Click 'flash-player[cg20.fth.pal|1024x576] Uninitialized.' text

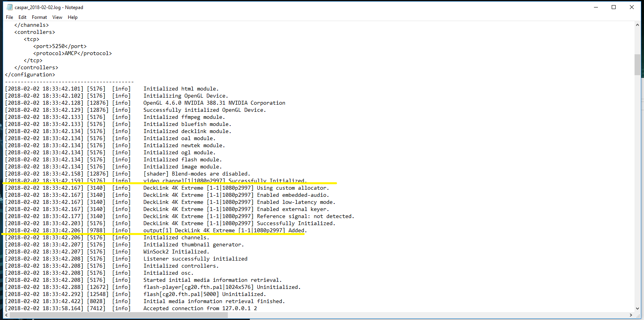[x=222, y=287]
